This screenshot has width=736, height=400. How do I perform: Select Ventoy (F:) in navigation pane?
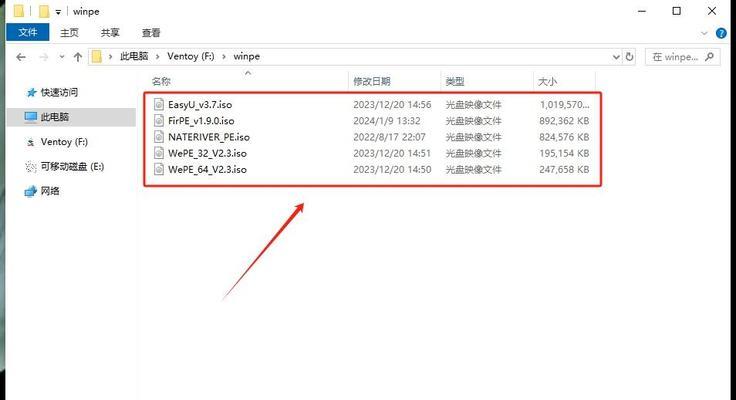(64, 142)
